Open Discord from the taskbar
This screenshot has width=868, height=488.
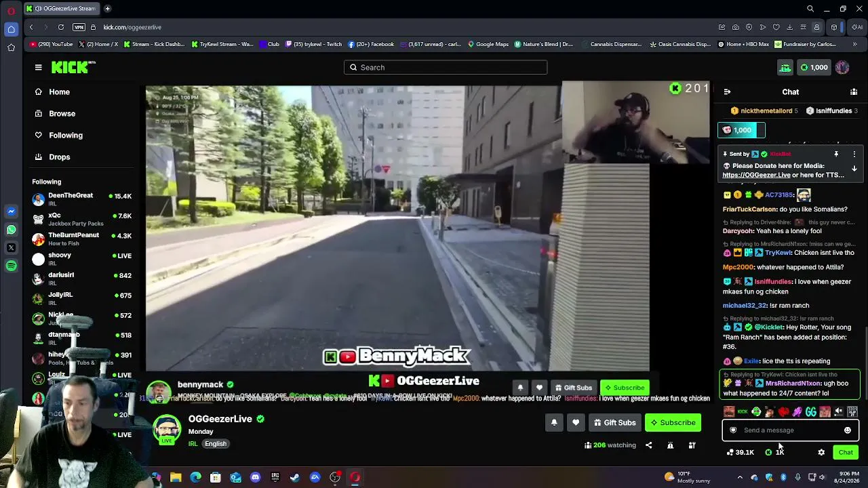click(255, 477)
